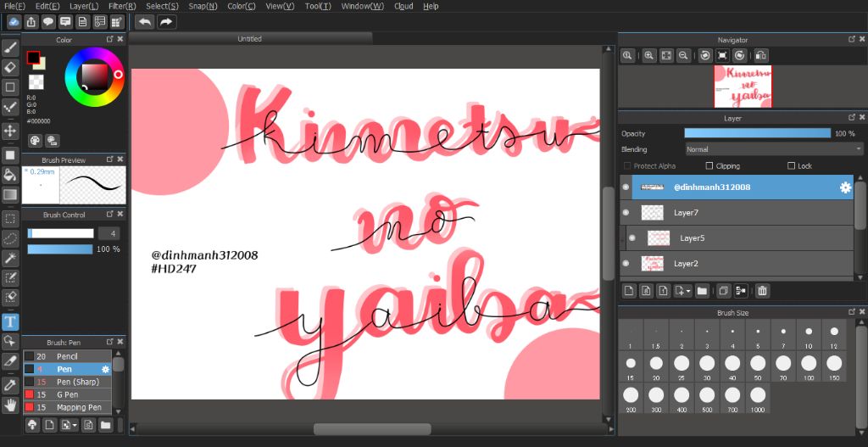The width and height of the screenshot is (868, 447).
Task: Activate the Text tool
Action: [x=10, y=321]
